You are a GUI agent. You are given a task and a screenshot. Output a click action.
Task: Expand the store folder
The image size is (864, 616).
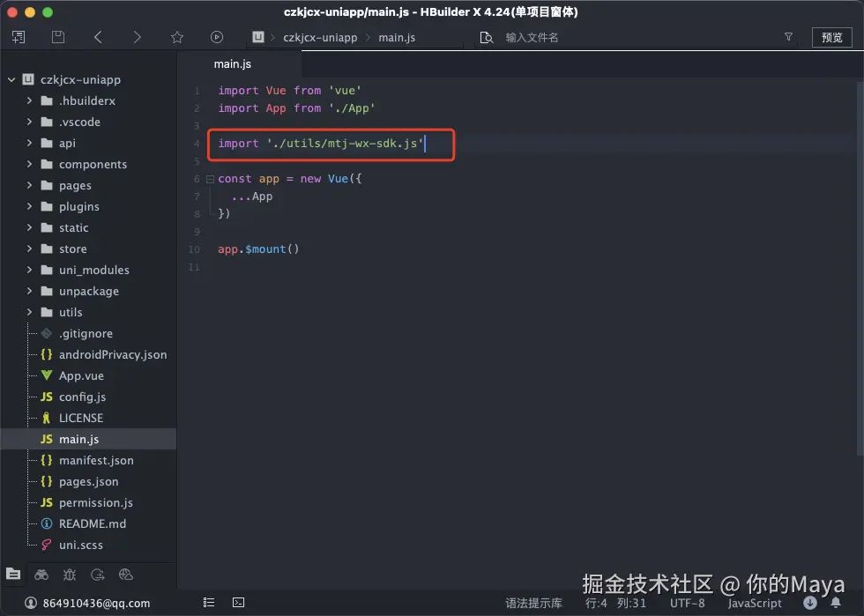[29, 249]
